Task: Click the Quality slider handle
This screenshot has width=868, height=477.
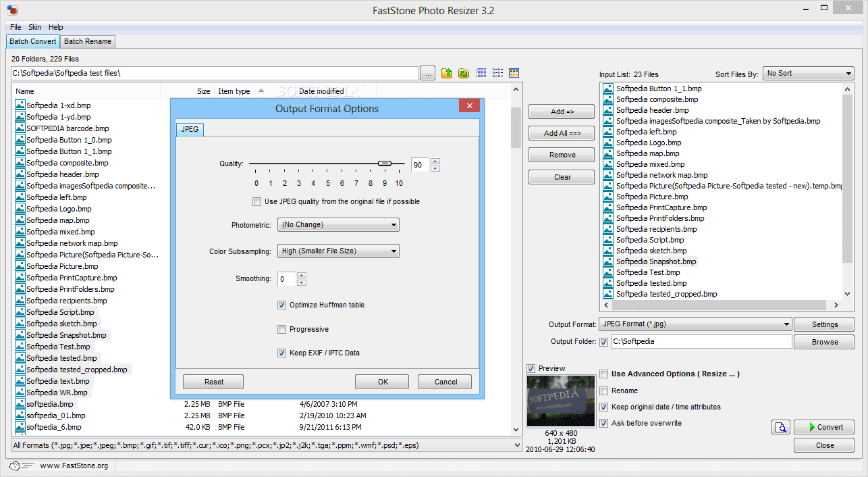Action: [385, 164]
